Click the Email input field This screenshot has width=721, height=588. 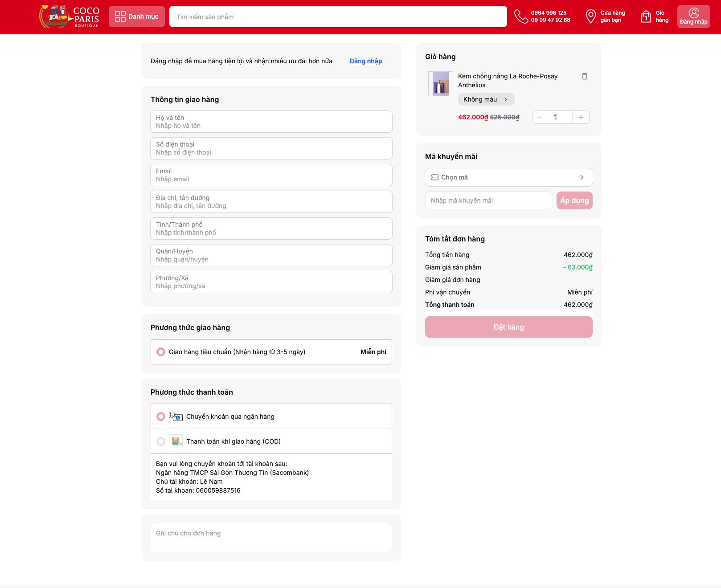tap(271, 175)
